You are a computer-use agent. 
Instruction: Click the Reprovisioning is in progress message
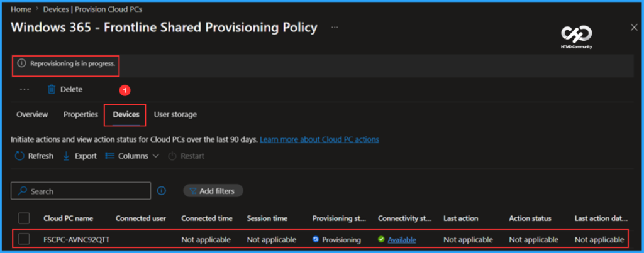[x=73, y=63]
